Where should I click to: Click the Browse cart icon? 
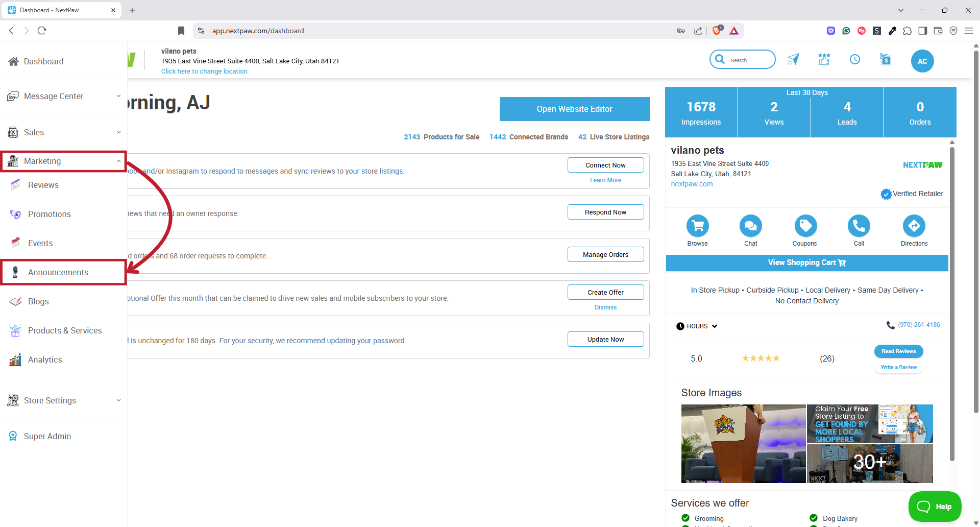click(697, 226)
